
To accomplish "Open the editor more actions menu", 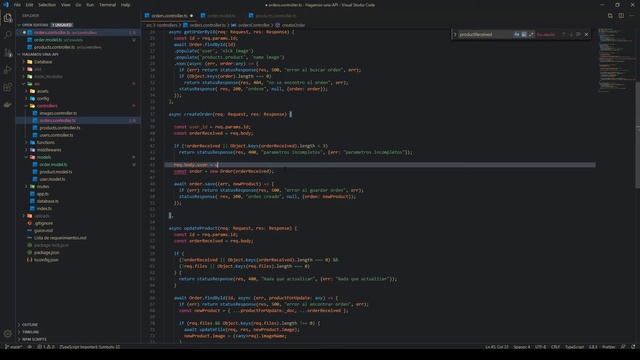I will click(x=631, y=16).
